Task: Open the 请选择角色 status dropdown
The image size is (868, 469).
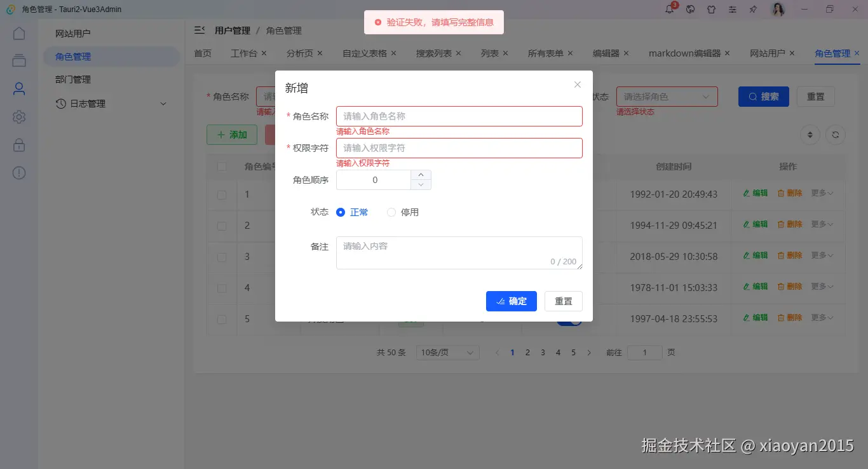Action: tap(667, 96)
